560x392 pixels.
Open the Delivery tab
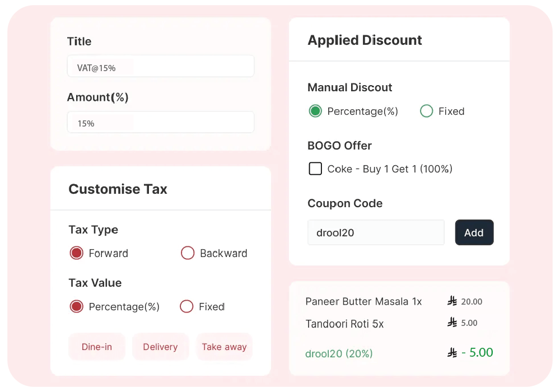tap(161, 347)
